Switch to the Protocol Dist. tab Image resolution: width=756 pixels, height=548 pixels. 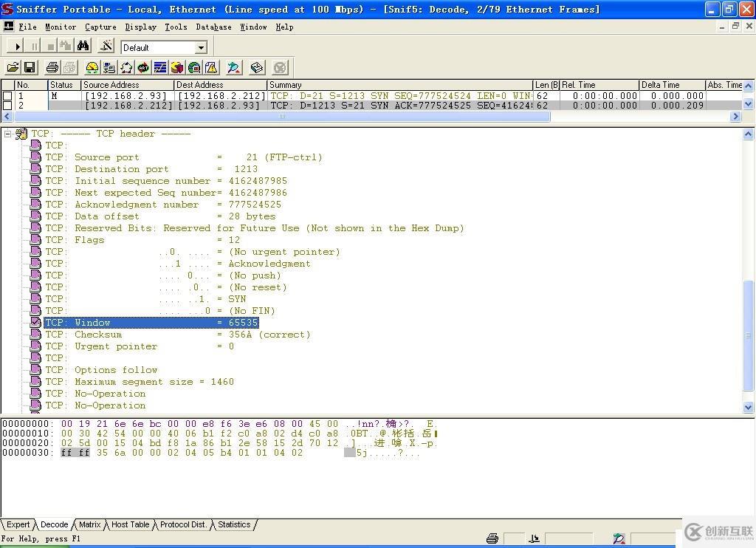tap(183, 524)
